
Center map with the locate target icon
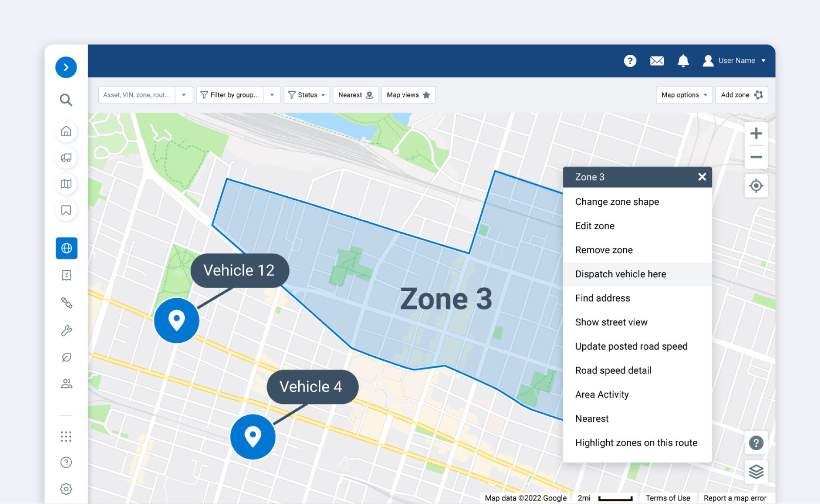click(x=756, y=186)
